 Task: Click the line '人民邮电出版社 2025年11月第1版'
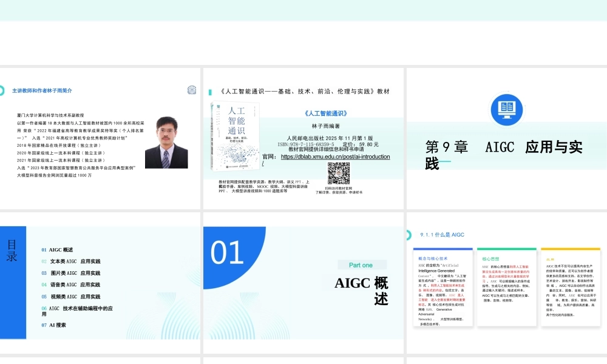pyautogui.click(x=330, y=138)
